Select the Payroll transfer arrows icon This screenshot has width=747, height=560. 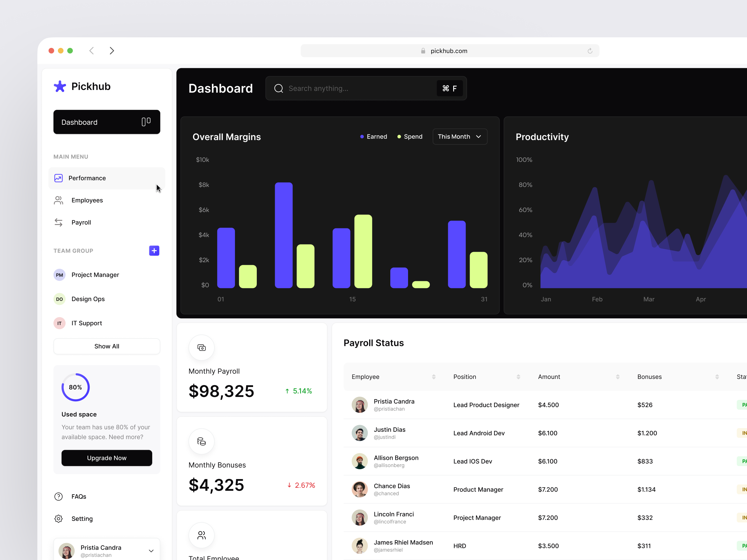[x=59, y=222]
